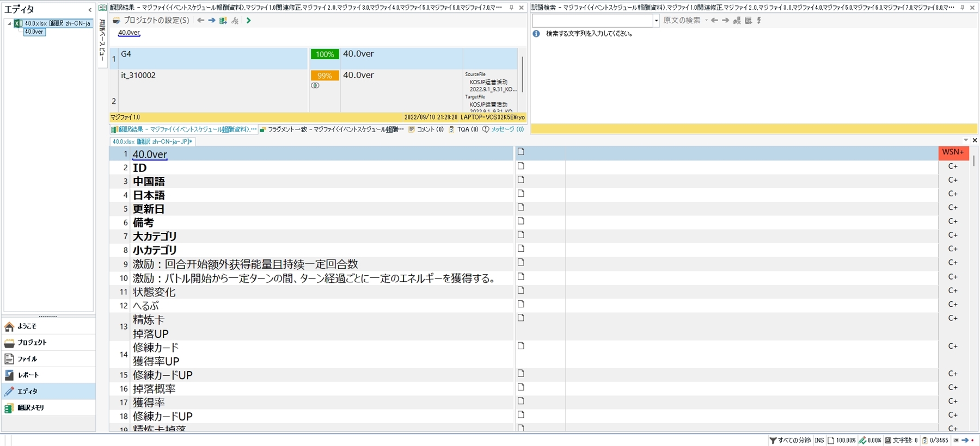Collapse the エディタ navigation pane

(90, 10)
